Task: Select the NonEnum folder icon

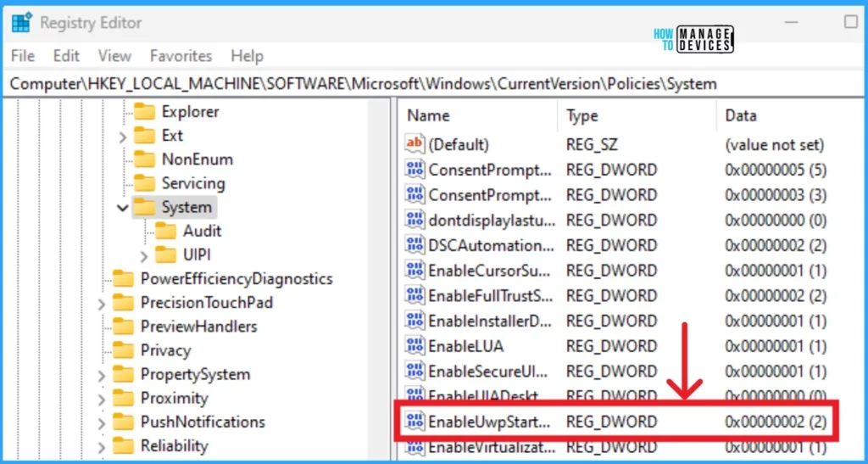Action: 145,159
